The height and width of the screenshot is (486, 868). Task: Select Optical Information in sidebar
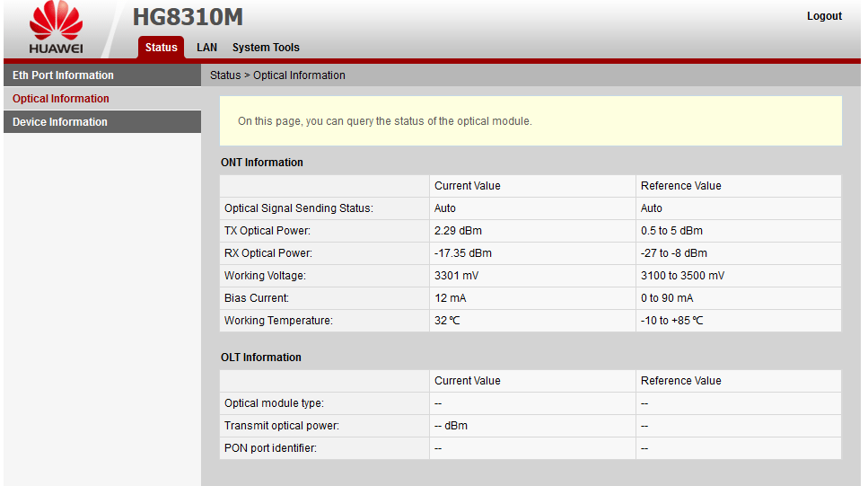pyautogui.click(x=102, y=99)
